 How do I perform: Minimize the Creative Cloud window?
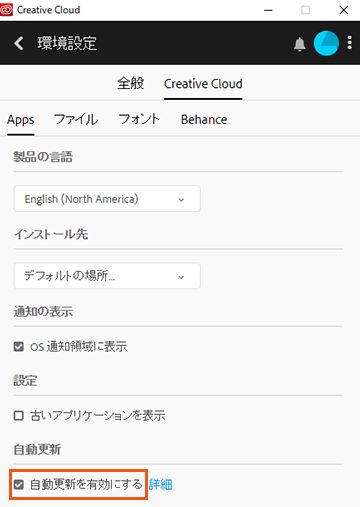[x=268, y=10]
